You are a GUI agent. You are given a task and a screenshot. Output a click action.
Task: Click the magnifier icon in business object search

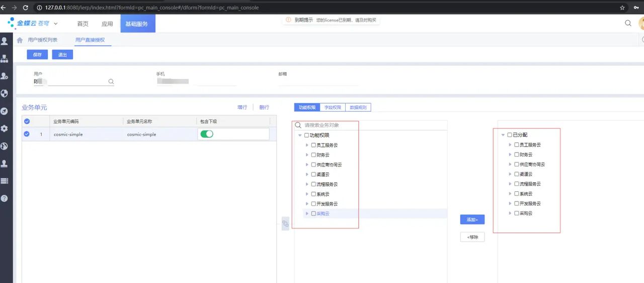tap(298, 125)
